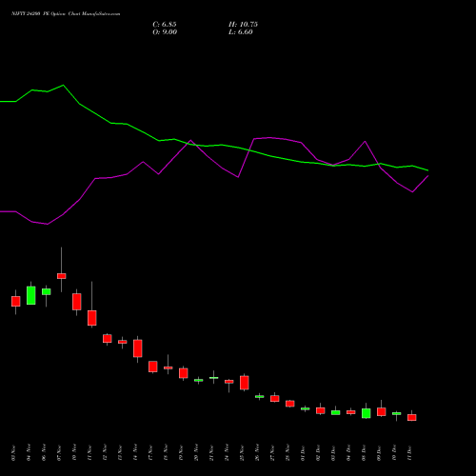476x476 pixels.
Task: Click the 01 Dec date label
Action: coord(303,453)
